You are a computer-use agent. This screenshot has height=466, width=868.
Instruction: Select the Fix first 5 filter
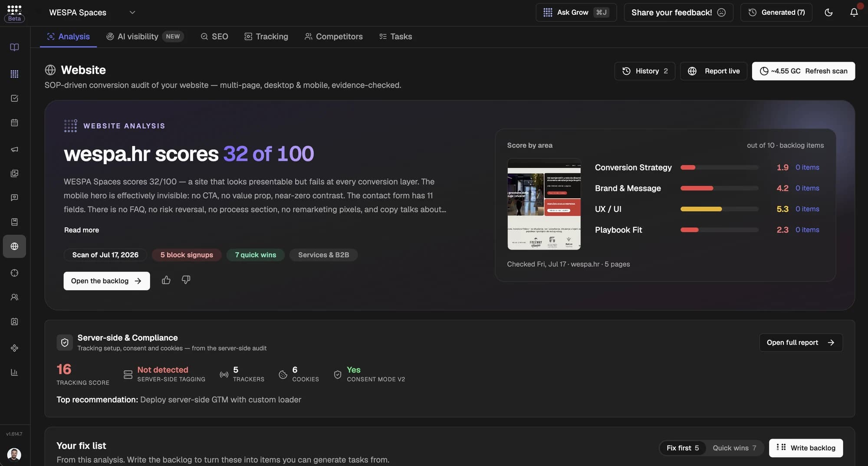click(683, 448)
